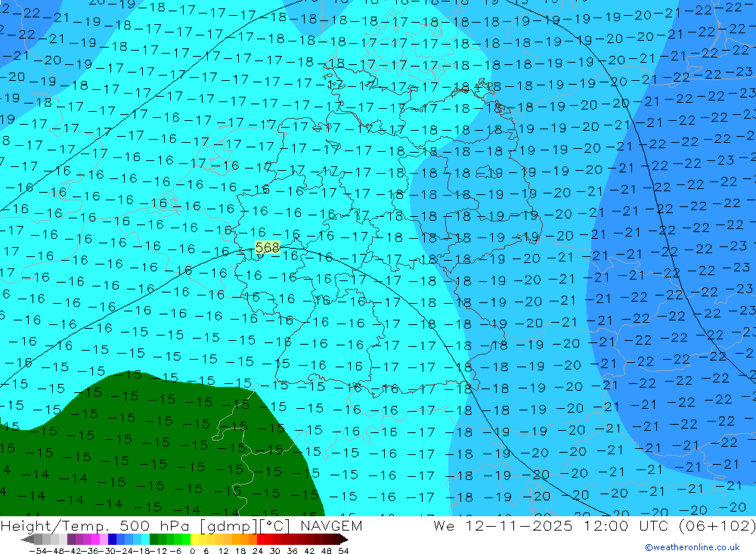
Task: Open the weatheronline.co.uk copyright link
Action: pos(692,547)
